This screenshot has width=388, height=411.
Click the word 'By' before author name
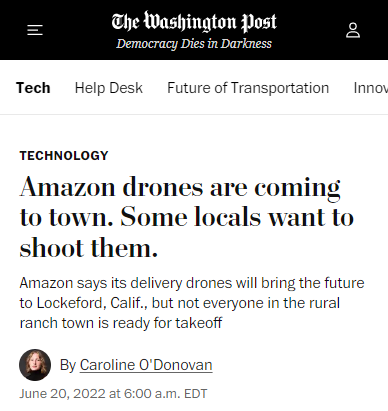pos(68,365)
